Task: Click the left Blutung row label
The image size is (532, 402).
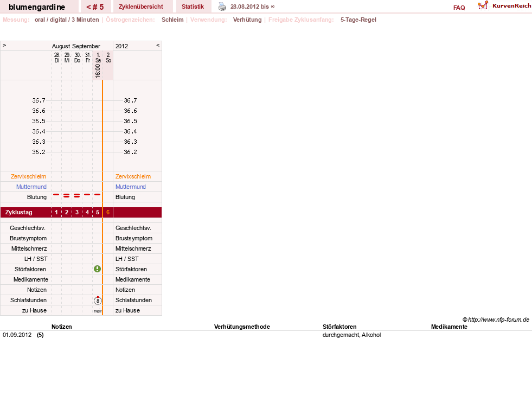Action: click(37, 197)
